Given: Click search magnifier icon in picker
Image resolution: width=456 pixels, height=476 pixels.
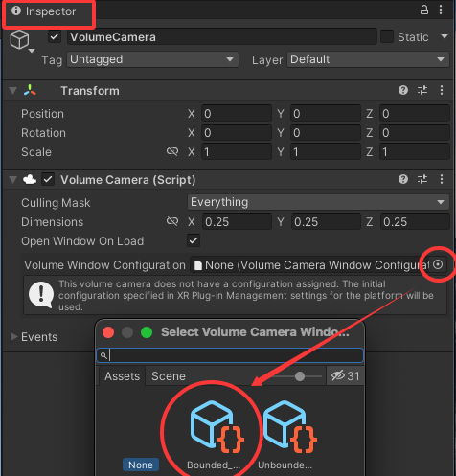Looking at the screenshot, I should (103, 355).
